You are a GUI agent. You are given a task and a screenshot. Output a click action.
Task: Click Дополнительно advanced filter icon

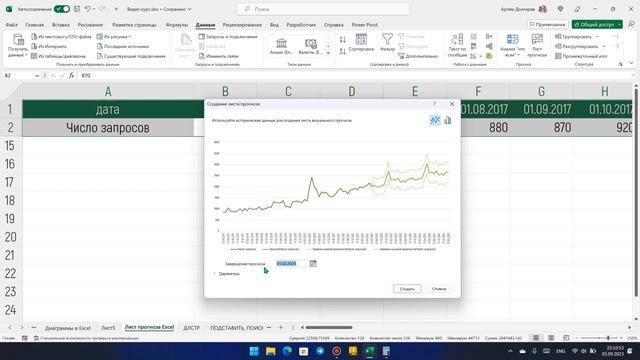401,56
